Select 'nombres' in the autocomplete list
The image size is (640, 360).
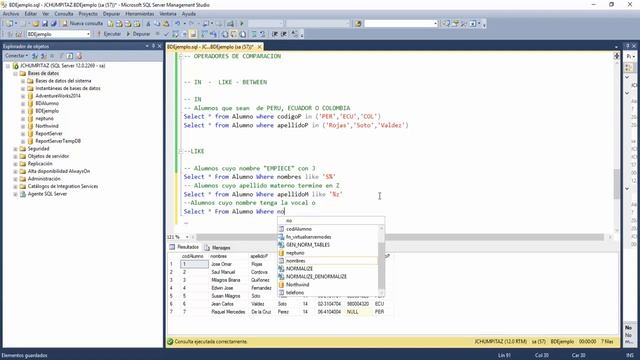click(x=328, y=260)
